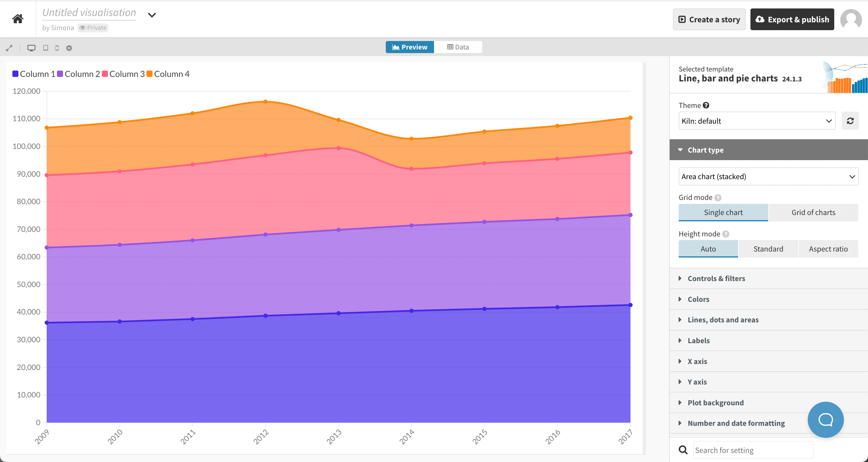Click the user profile avatar
The width and height of the screenshot is (868, 462).
pyautogui.click(x=851, y=19)
